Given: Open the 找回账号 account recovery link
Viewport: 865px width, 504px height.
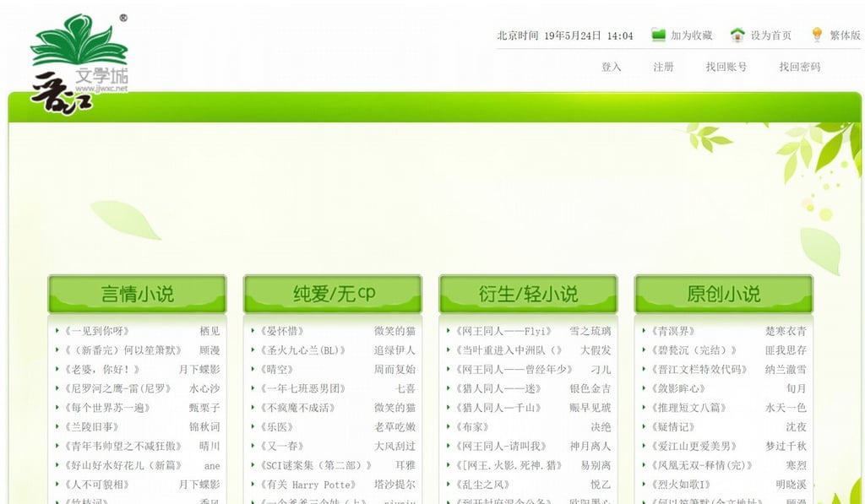Looking at the screenshot, I should coord(726,67).
